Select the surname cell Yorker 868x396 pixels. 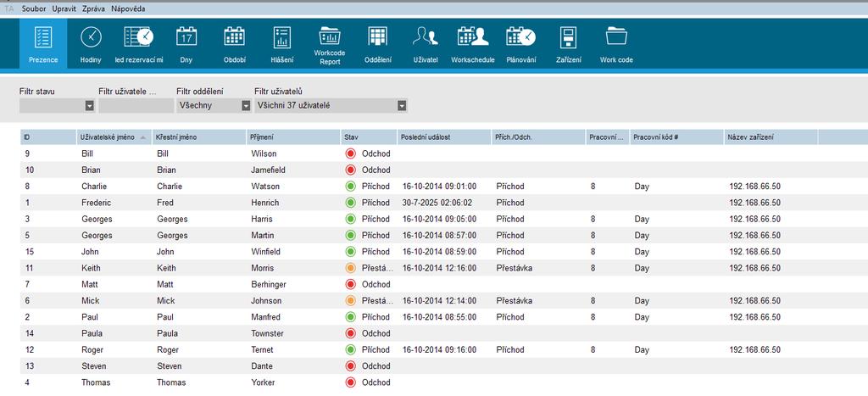[263, 382]
